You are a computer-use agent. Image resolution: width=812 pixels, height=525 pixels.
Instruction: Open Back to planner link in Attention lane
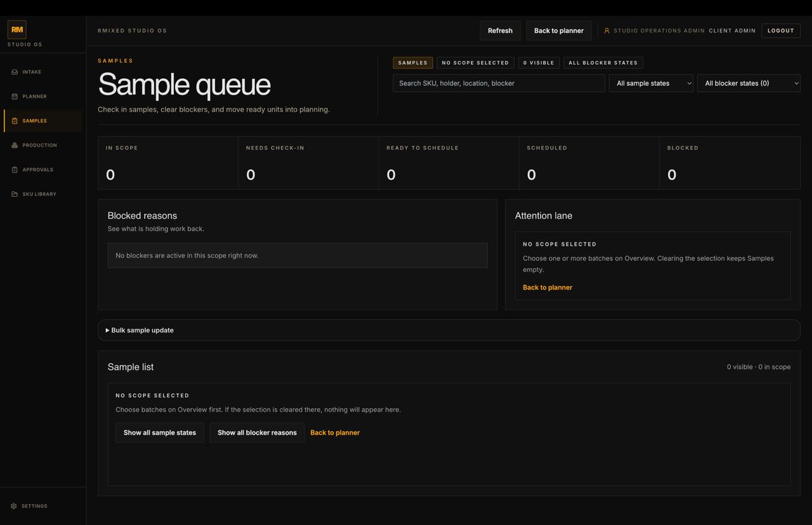pyautogui.click(x=547, y=287)
